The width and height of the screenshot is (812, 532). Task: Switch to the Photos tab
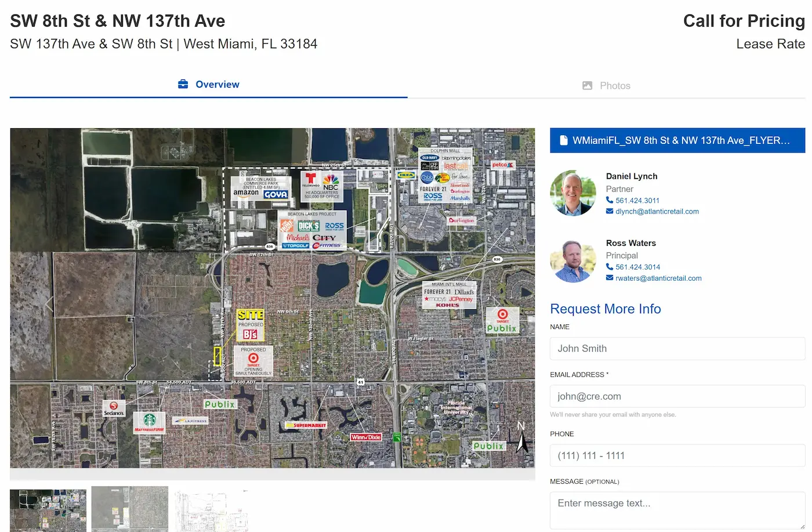coord(606,86)
